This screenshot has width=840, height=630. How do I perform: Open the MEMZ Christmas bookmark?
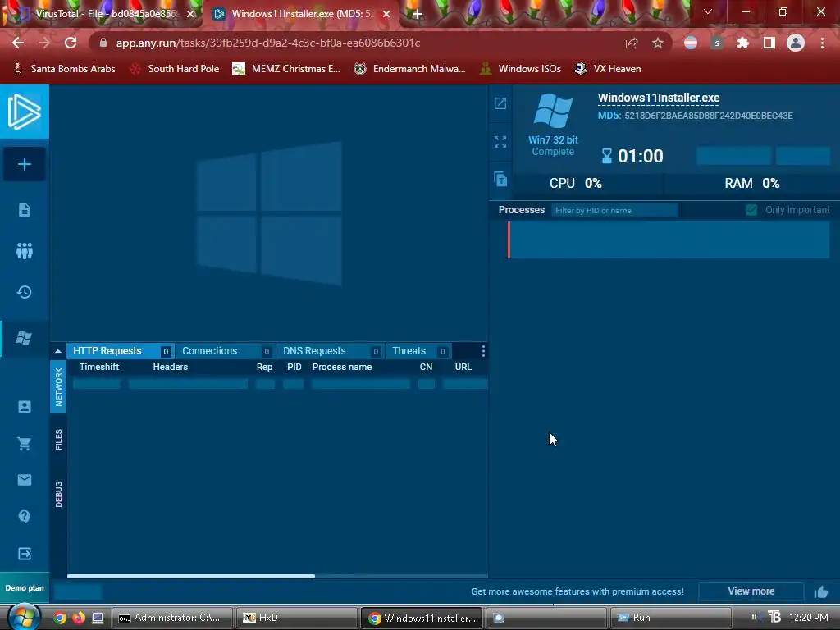click(286, 69)
